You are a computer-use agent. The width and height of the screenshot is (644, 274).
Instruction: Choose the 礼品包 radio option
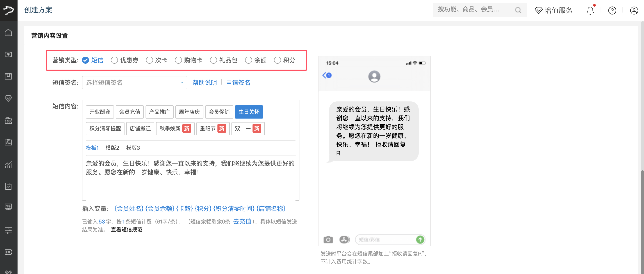pyautogui.click(x=213, y=60)
